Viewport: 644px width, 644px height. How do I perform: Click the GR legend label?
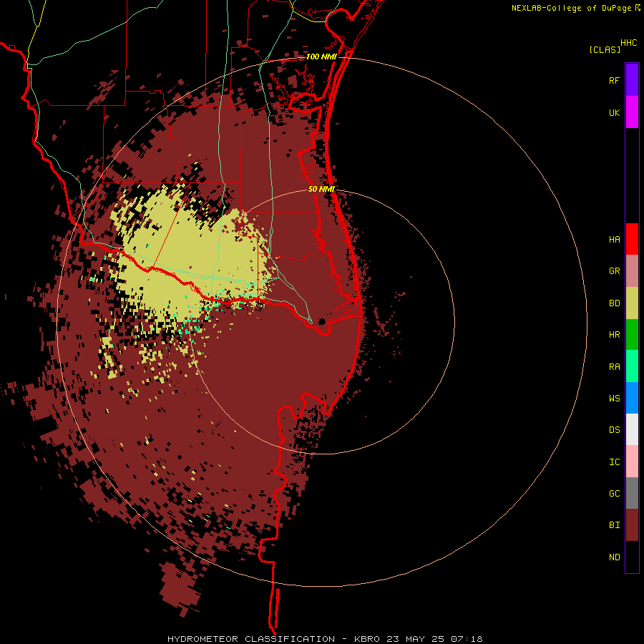click(614, 271)
